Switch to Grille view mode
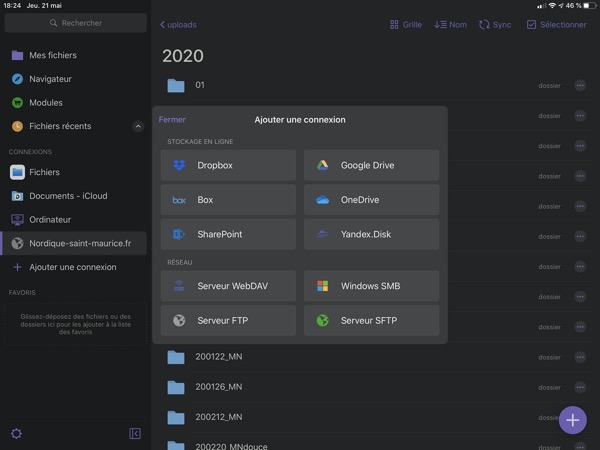Image resolution: width=600 pixels, height=450 pixels. pos(405,24)
